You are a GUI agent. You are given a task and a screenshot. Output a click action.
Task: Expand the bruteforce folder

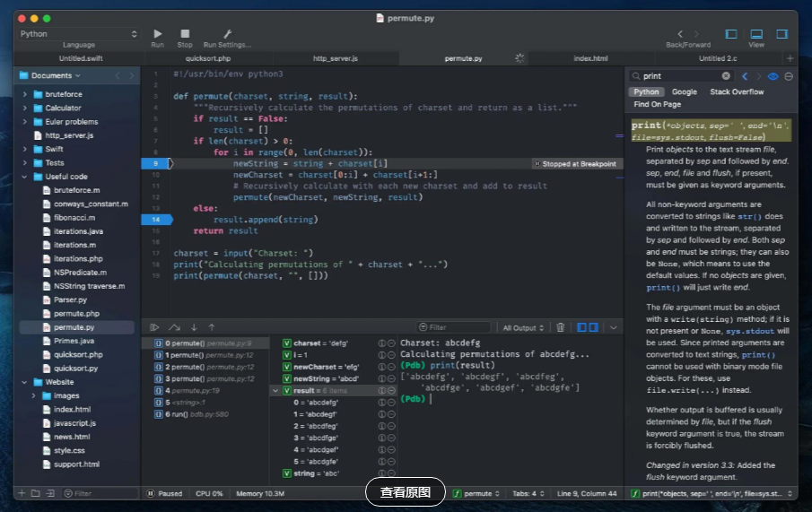coord(25,94)
